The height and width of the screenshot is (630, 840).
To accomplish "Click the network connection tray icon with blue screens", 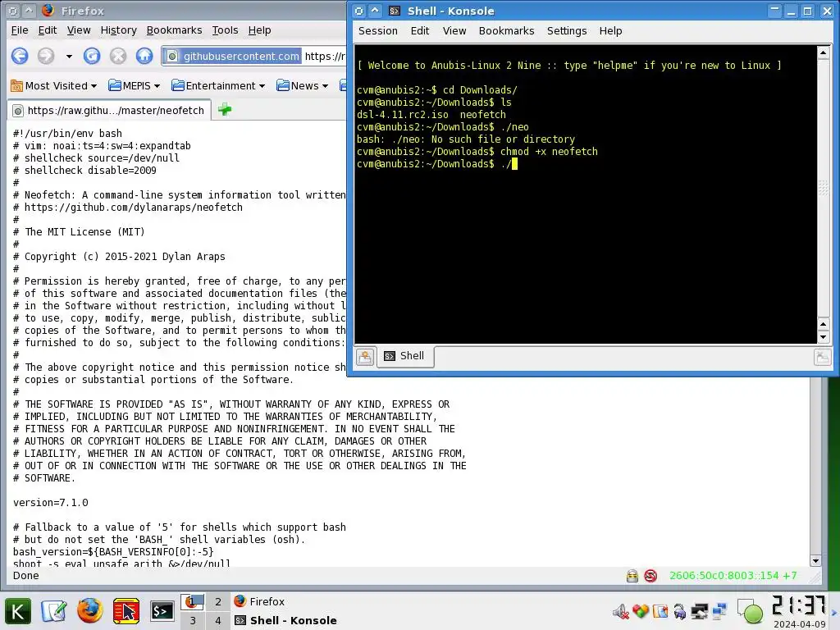I will coord(719,611).
